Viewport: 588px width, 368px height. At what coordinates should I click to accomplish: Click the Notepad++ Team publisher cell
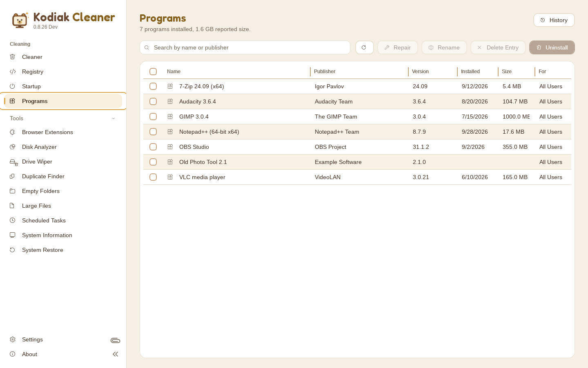[x=337, y=132]
